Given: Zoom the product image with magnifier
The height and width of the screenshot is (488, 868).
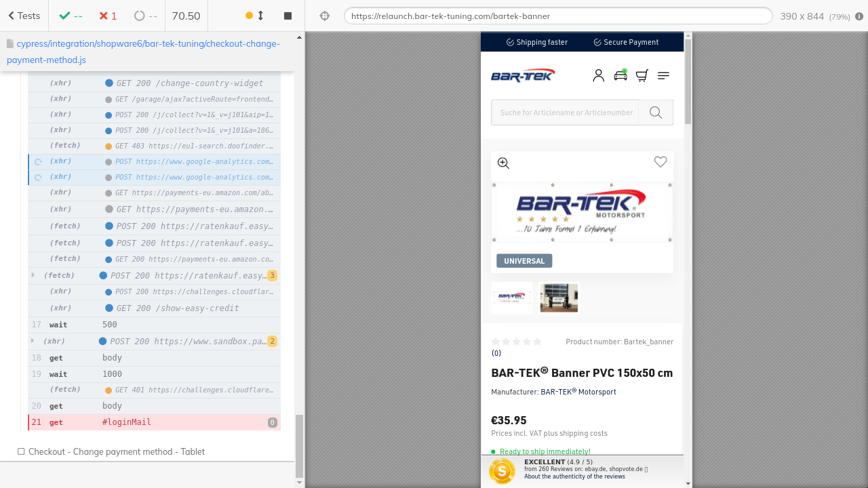Looking at the screenshot, I should tap(503, 163).
